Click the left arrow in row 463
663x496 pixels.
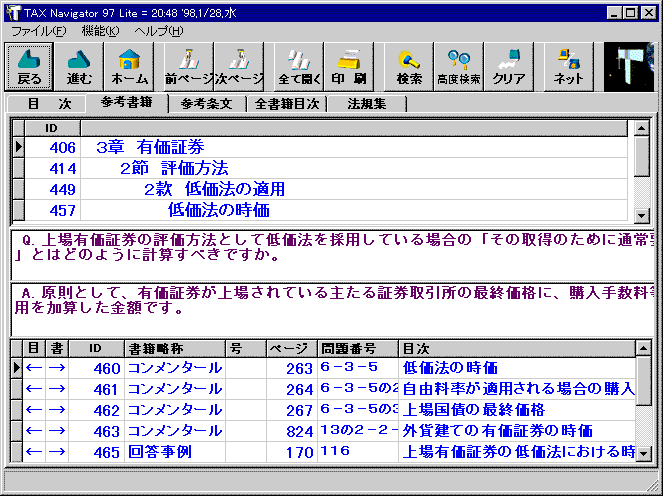point(34,431)
